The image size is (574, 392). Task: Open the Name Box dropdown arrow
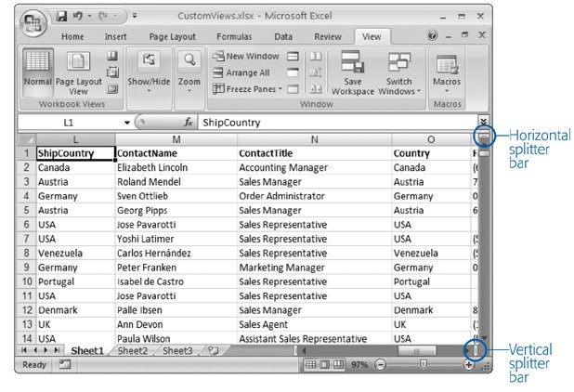point(127,123)
